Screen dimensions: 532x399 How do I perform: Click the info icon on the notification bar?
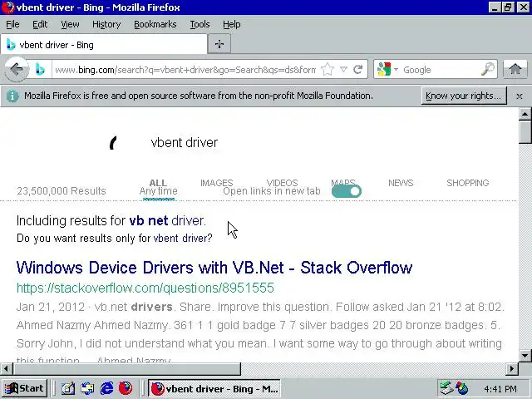pos(12,96)
